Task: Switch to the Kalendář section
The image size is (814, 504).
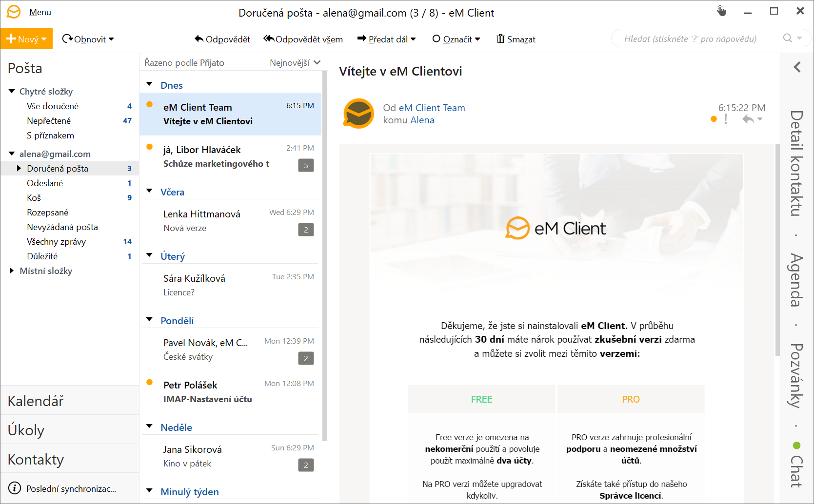Action: [70, 401]
